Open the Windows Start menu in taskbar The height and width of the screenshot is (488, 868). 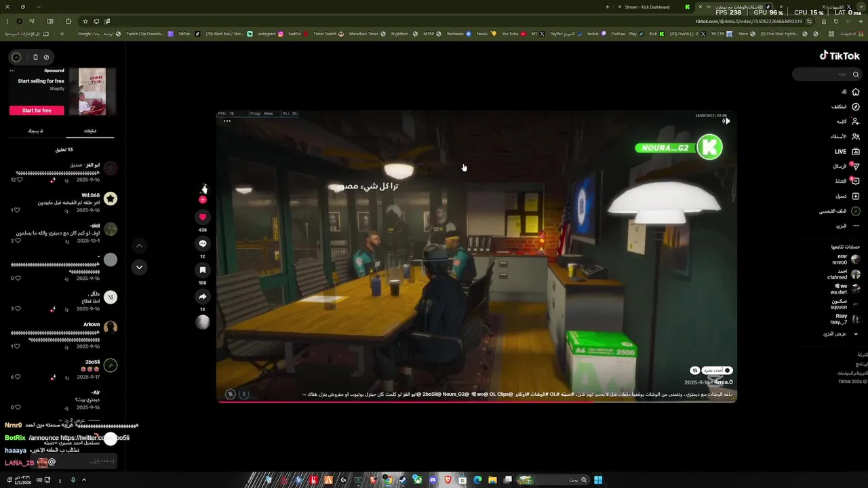(x=598, y=480)
